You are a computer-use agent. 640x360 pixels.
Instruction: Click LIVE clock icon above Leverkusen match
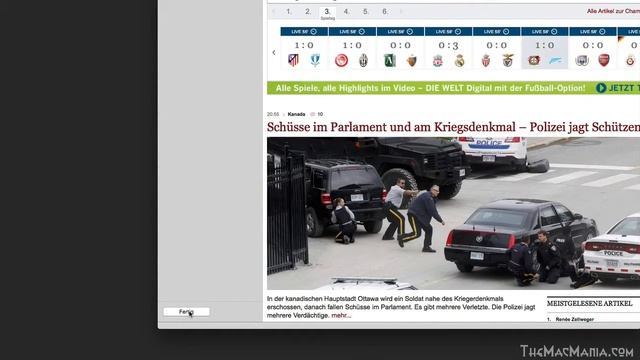point(554,31)
